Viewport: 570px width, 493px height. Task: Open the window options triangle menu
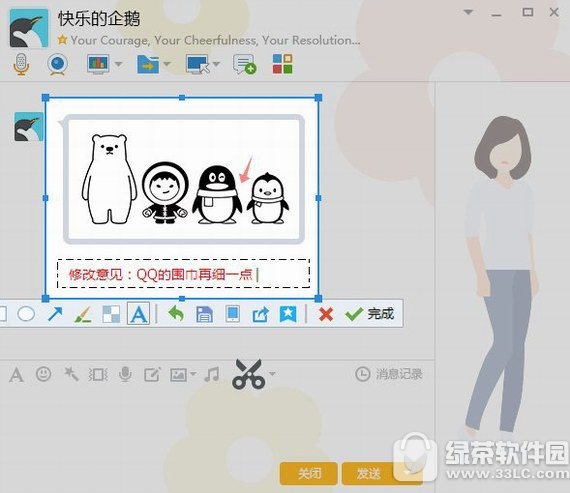(468, 12)
